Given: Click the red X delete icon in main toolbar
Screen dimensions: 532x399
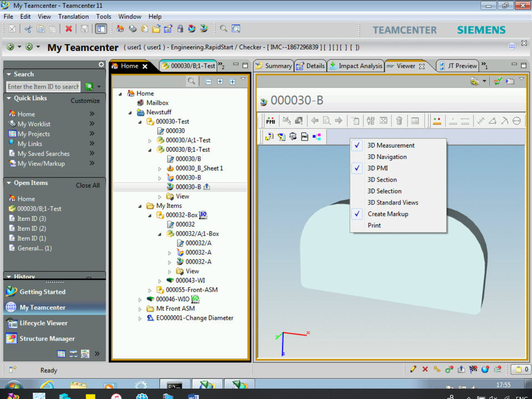Looking at the screenshot, I should click(x=69, y=29).
